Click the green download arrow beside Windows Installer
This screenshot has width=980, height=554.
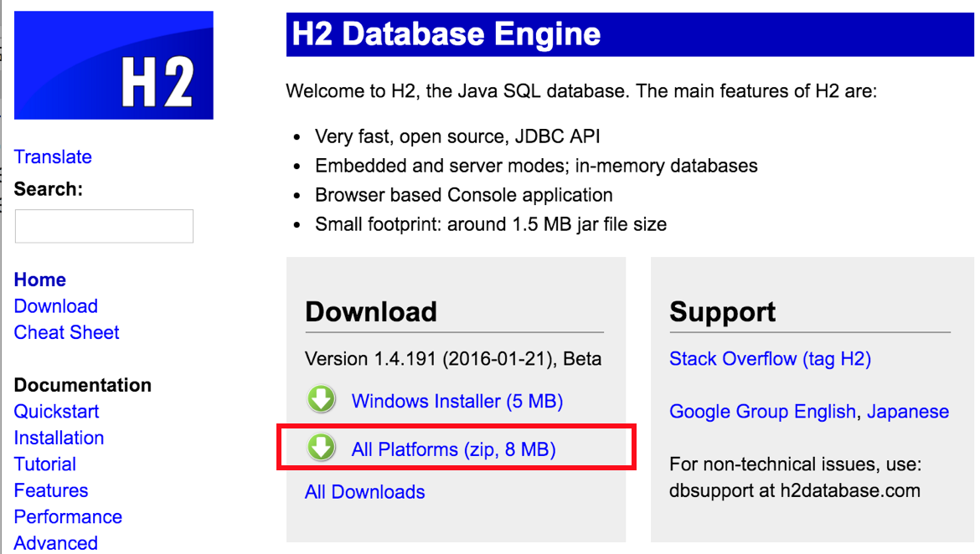coord(322,400)
